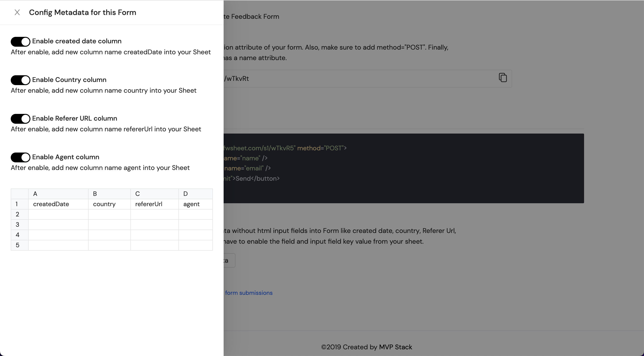Close the Config Metadata drawer
This screenshot has width=644, height=356.
[17, 12]
